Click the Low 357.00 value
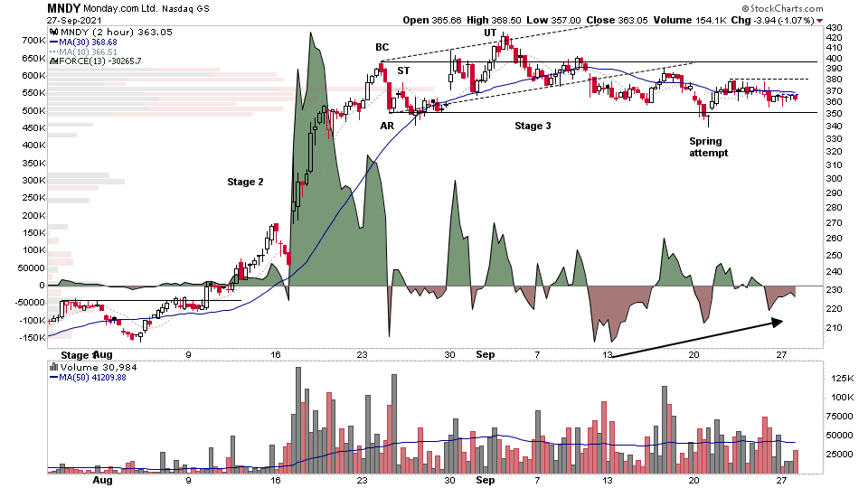Image resolution: width=868 pixels, height=488 pixels. (x=553, y=21)
